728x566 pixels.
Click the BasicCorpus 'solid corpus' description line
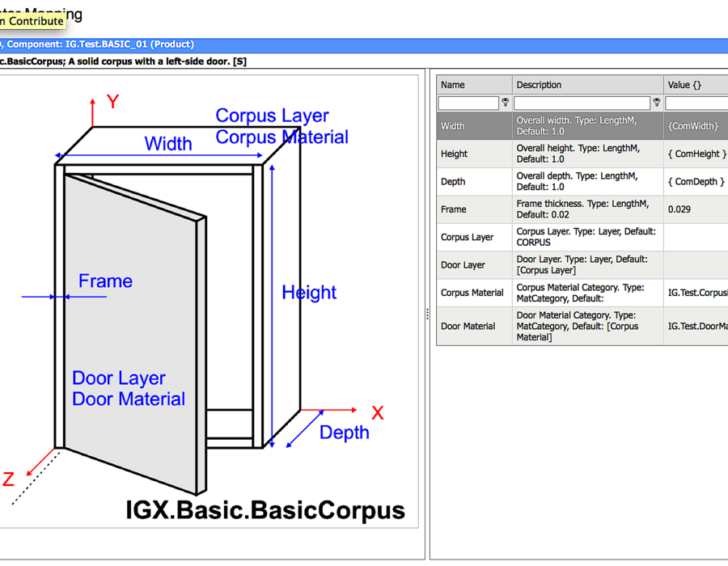(123, 61)
